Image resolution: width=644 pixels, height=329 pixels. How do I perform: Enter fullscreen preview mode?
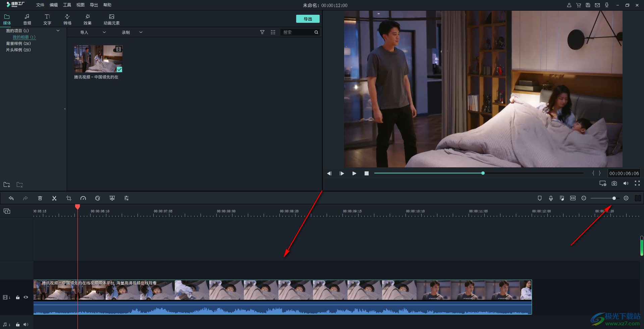(x=637, y=183)
